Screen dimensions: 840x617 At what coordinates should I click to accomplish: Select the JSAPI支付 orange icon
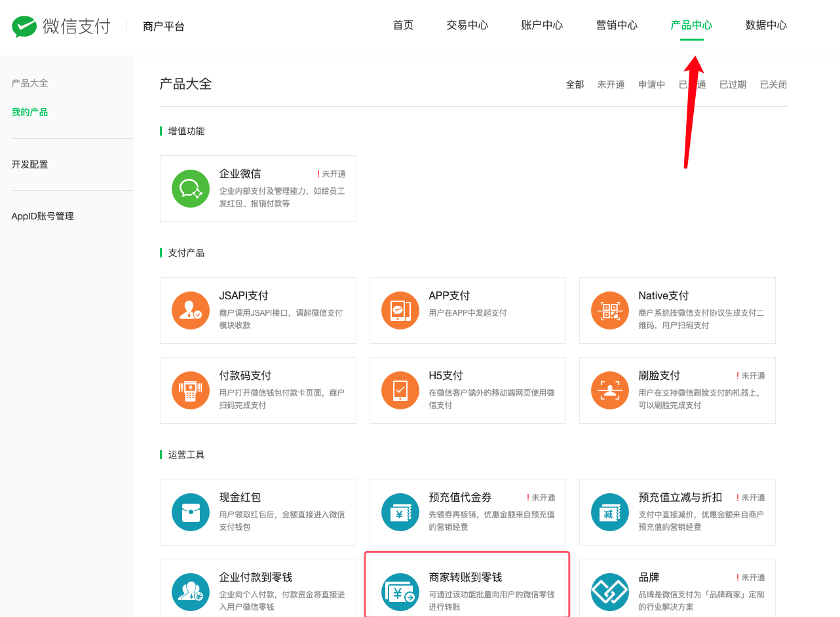click(x=191, y=310)
